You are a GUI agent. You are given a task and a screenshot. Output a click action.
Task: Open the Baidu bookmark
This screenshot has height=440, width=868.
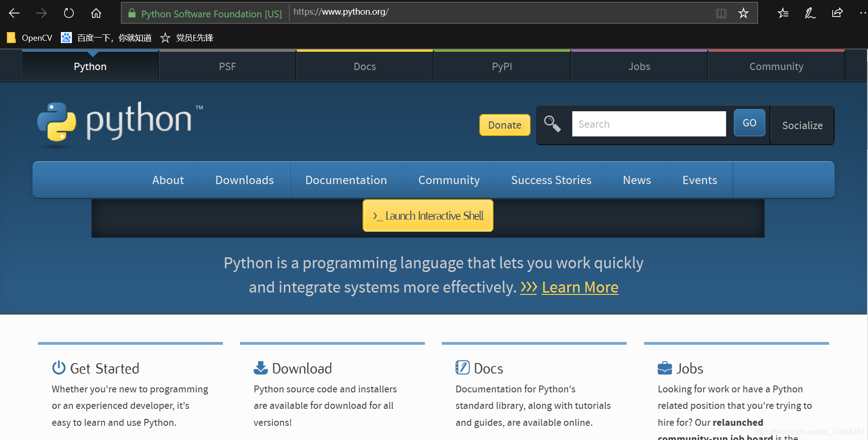106,38
